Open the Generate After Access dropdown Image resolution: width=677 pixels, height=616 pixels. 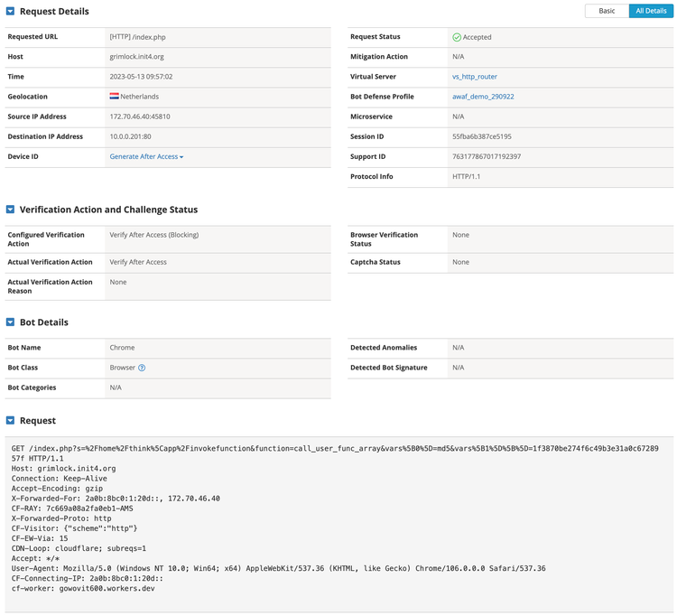pos(146,157)
